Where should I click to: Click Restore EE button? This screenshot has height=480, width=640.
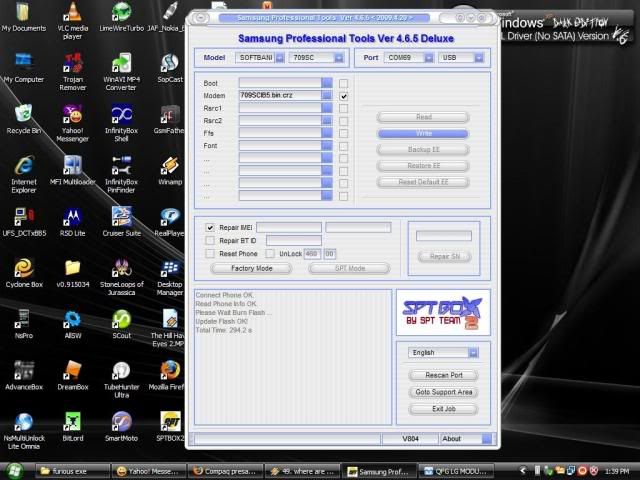point(423,166)
